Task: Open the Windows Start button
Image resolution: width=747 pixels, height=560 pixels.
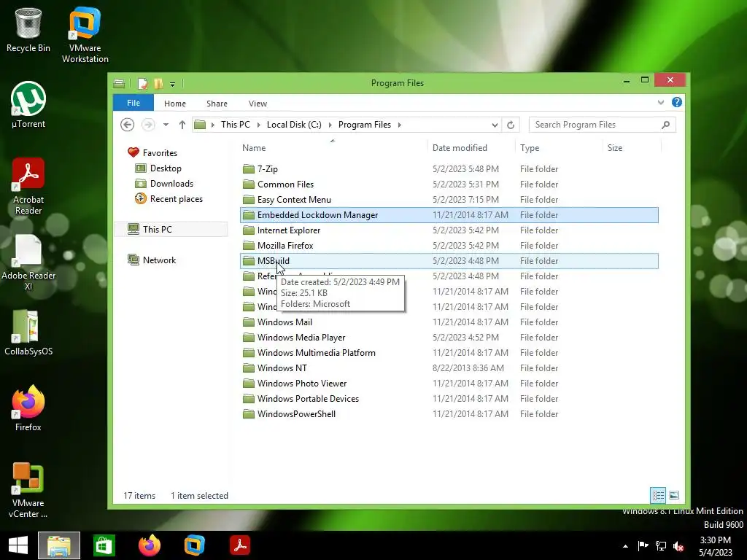Action: [x=18, y=545]
